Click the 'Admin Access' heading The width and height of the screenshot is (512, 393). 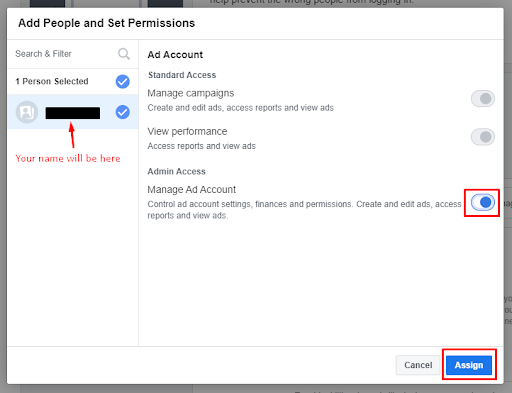pos(177,171)
